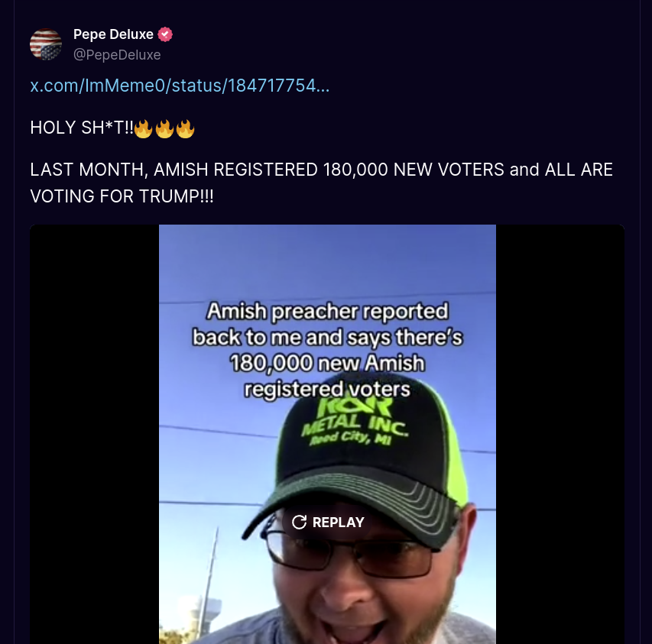Open the Pepe Deluxe display name

[113, 34]
